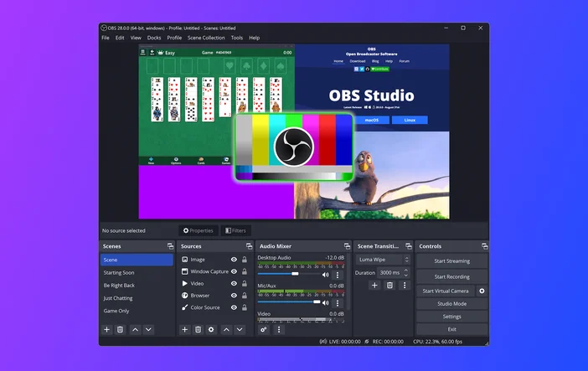Hide the Browser source with eye
Screen dimensions: 588x371
coord(234,296)
